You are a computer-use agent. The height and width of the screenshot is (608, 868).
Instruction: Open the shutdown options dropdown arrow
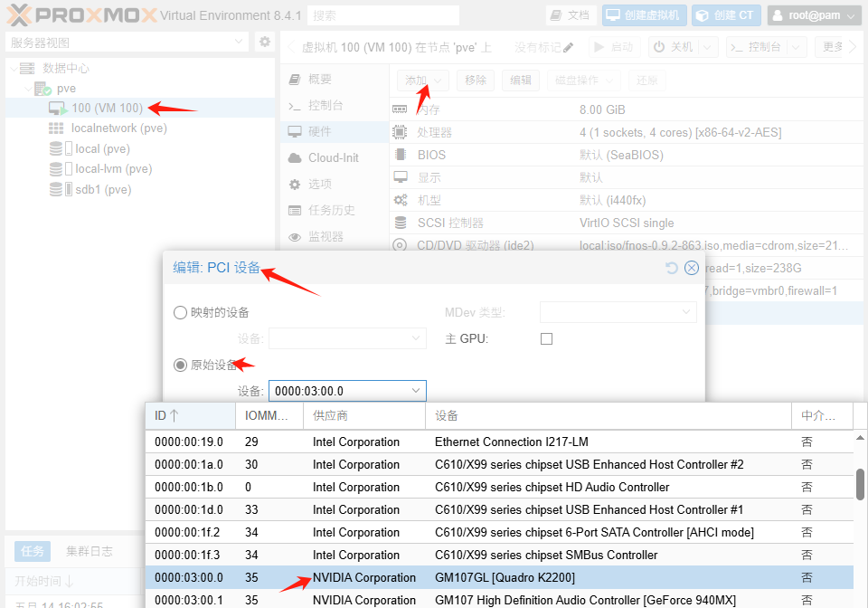[x=707, y=47]
